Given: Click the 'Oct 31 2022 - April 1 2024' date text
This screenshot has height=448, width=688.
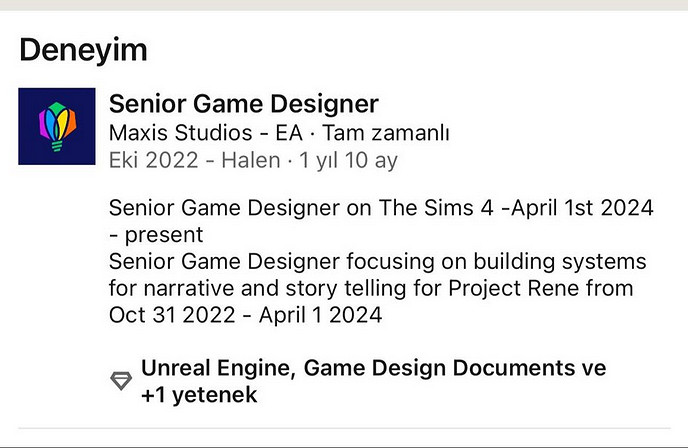Looking at the screenshot, I should 245,314.
